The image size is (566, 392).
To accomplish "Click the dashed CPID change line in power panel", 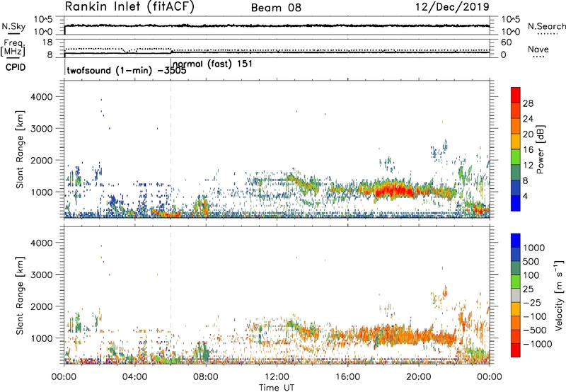I will click(171, 149).
